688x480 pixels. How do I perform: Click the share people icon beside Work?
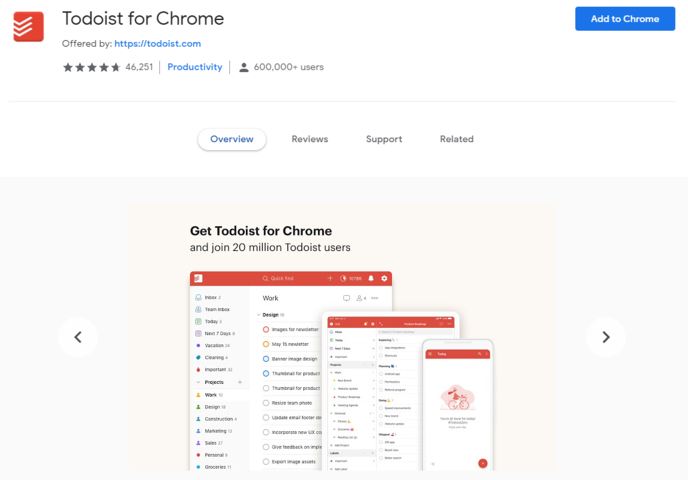pyautogui.click(x=361, y=298)
